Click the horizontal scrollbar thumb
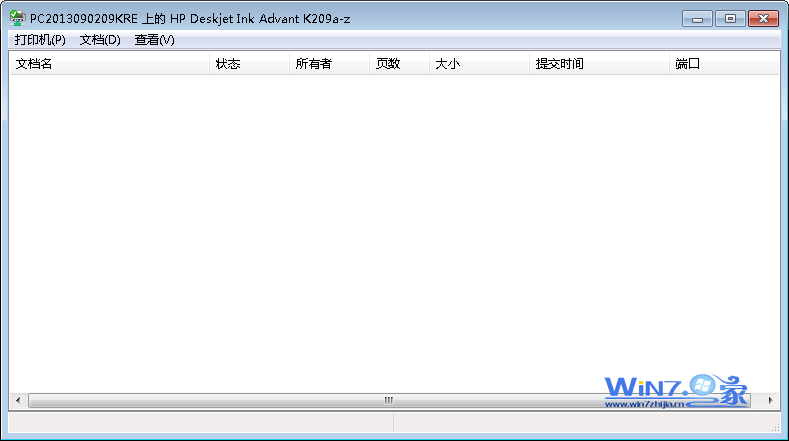Image resolution: width=789 pixels, height=441 pixels. (x=389, y=401)
